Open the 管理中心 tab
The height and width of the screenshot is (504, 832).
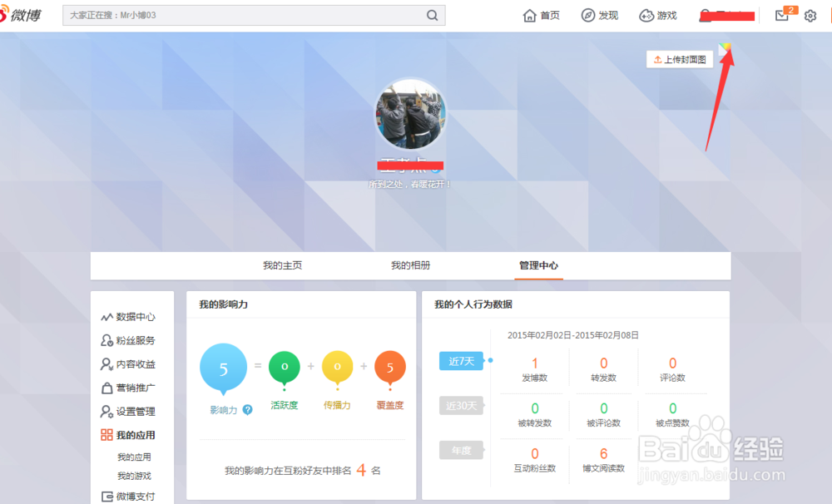(539, 265)
